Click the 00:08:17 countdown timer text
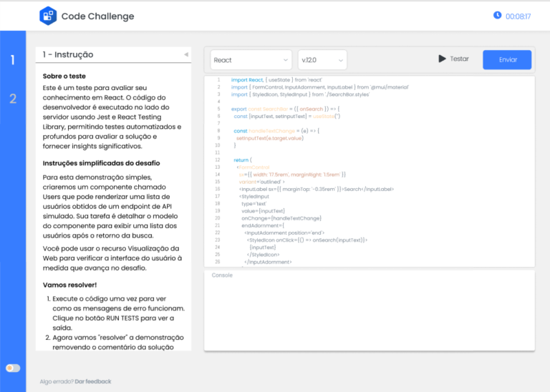 click(x=518, y=16)
